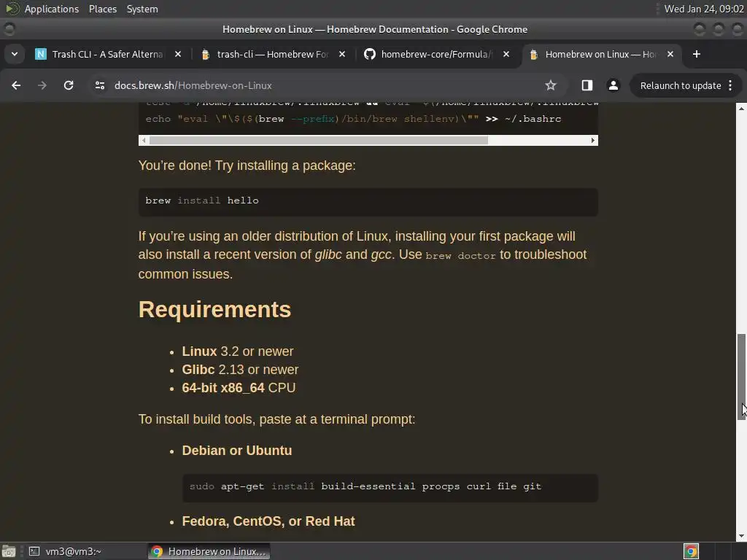This screenshot has width=747, height=560.
Task: Close the homebrew-core GitHub tab
Action: pos(506,54)
